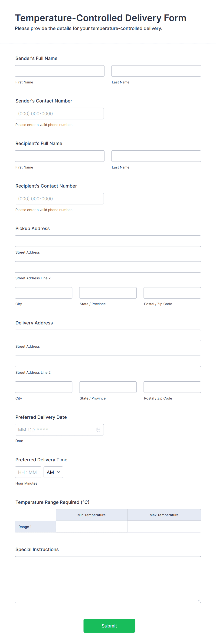Click the Pickup Address Street Address Line 2 field
Image resolution: width=216 pixels, height=644 pixels.
pyautogui.click(x=108, y=267)
